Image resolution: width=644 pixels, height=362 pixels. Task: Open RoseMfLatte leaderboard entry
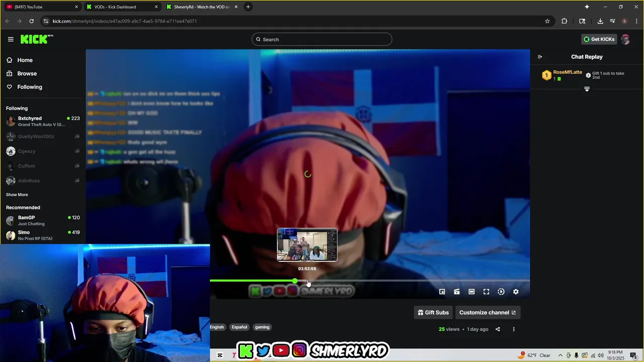[562, 75]
